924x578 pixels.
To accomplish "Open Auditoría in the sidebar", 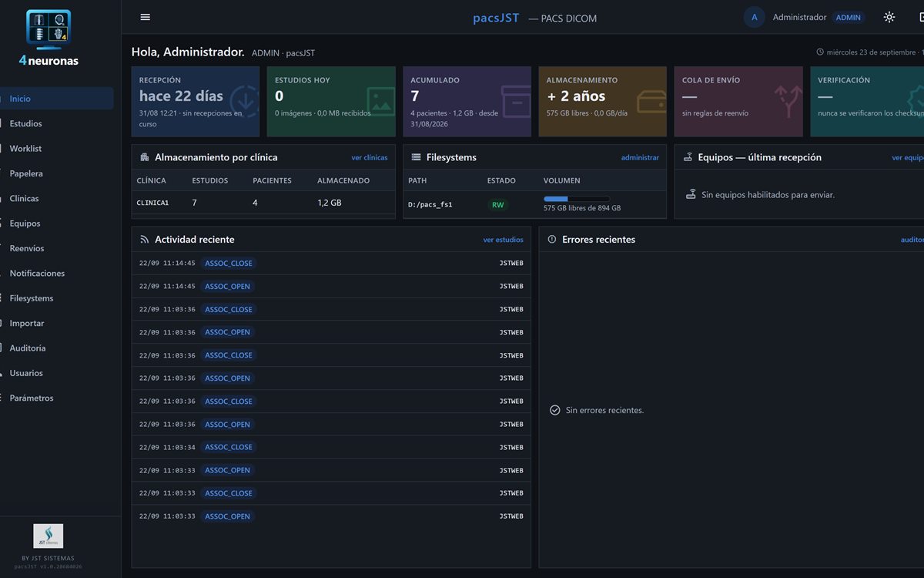I will point(57,348).
